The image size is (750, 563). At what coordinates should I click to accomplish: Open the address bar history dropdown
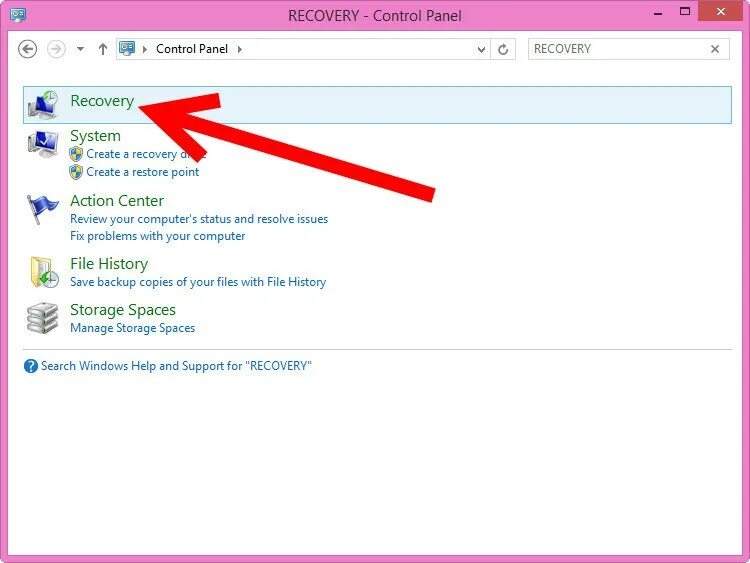(481, 49)
